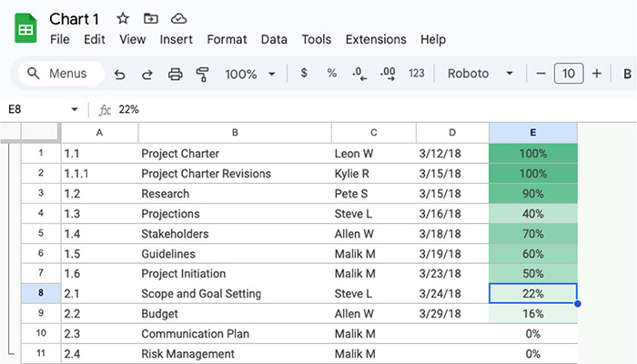637x364 pixels.
Task: Increase decimal places icon
Action: pos(388,74)
